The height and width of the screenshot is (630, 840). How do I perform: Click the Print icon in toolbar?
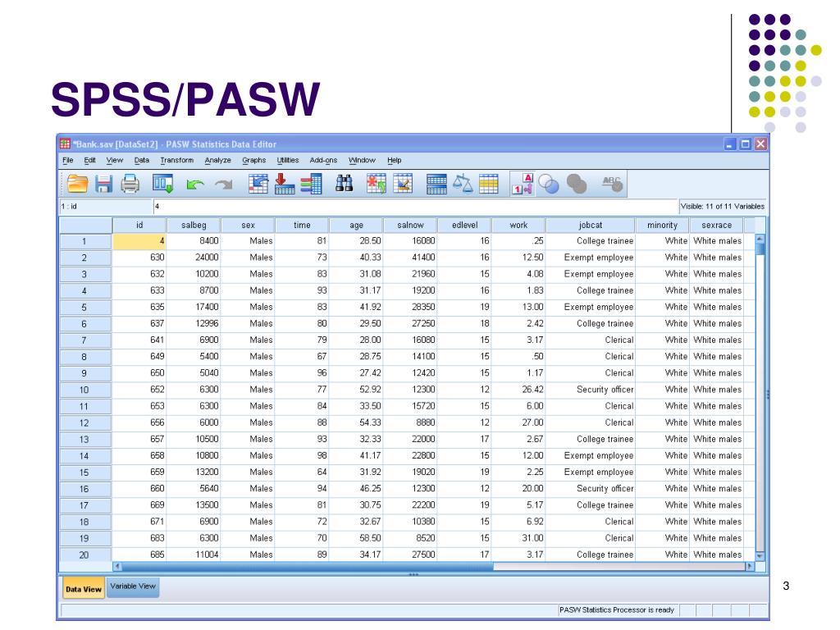[x=130, y=184]
